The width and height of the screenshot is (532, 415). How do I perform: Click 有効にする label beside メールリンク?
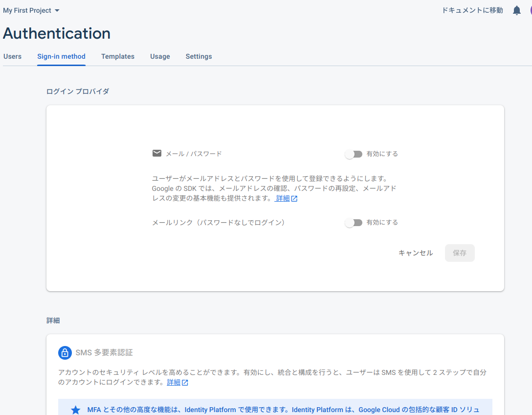382,223
